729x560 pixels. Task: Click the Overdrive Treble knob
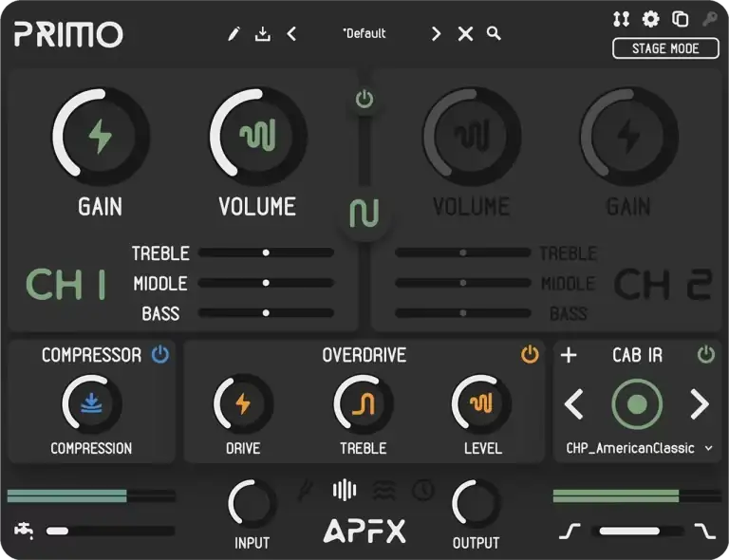click(x=364, y=403)
